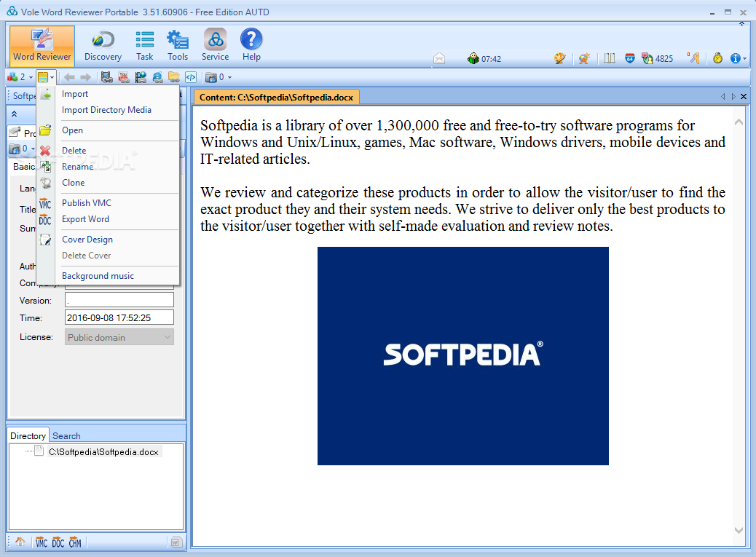The width and height of the screenshot is (756, 557).
Task: Click the tab scroll left arrow
Action: (x=722, y=96)
